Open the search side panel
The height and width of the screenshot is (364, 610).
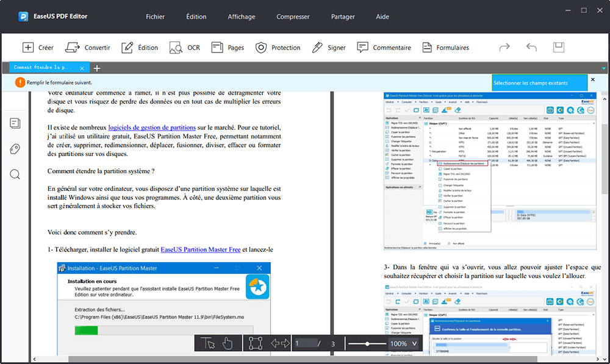[x=15, y=174]
